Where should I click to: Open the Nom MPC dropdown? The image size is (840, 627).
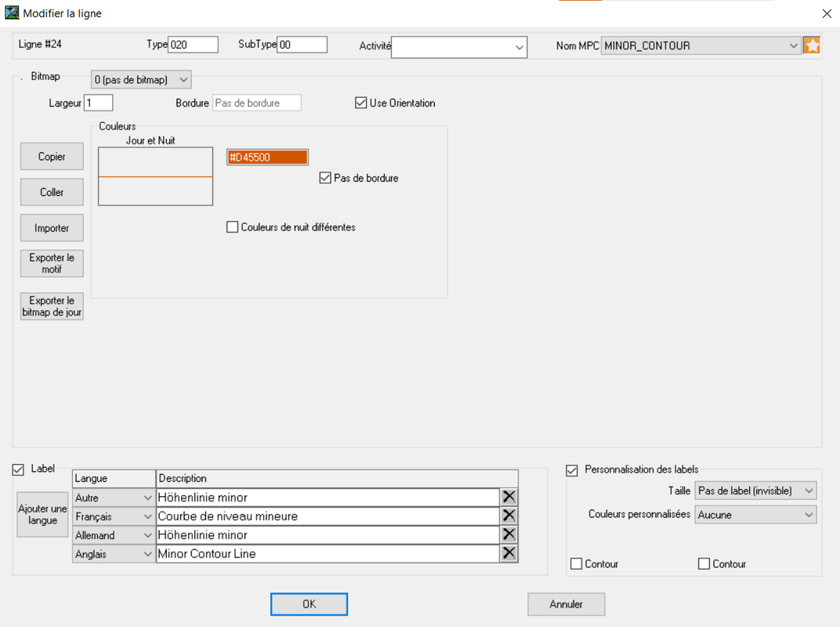click(701, 45)
